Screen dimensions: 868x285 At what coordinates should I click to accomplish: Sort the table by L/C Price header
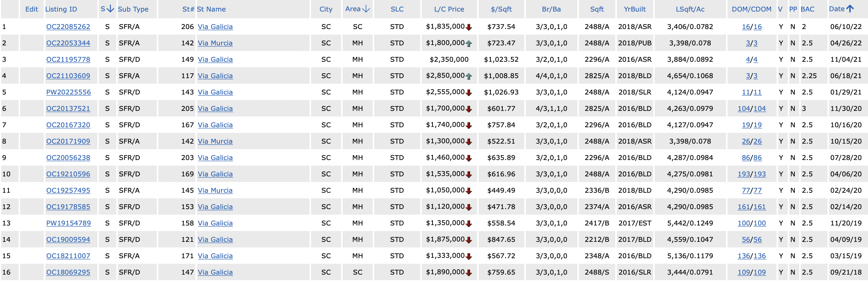[x=449, y=9]
